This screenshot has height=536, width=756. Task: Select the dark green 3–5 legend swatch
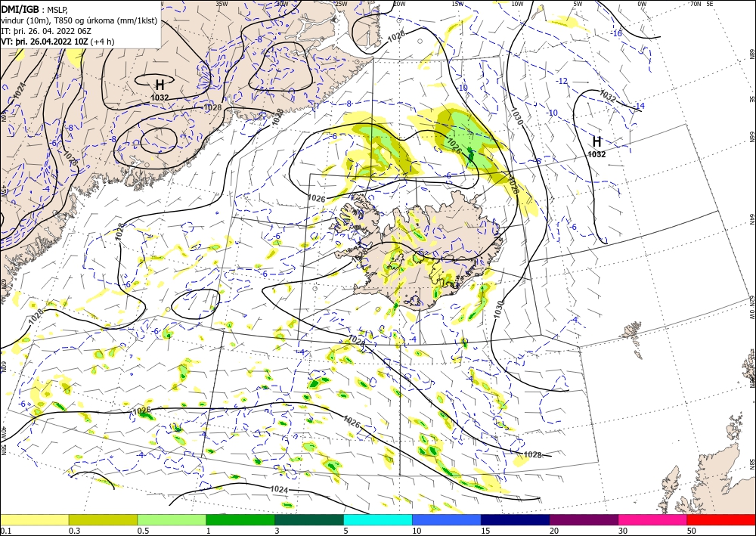pyautogui.click(x=309, y=519)
